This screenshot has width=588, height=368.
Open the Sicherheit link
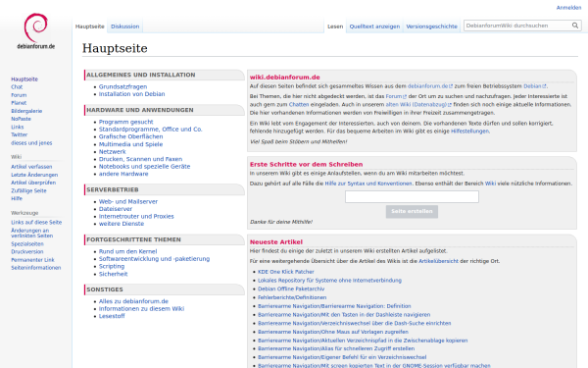pos(114,274)
